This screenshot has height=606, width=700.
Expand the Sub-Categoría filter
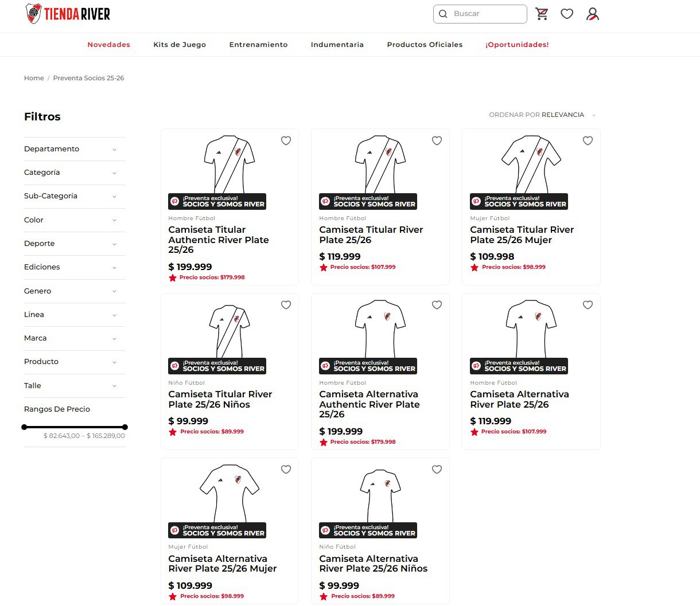tap(75, 196)
